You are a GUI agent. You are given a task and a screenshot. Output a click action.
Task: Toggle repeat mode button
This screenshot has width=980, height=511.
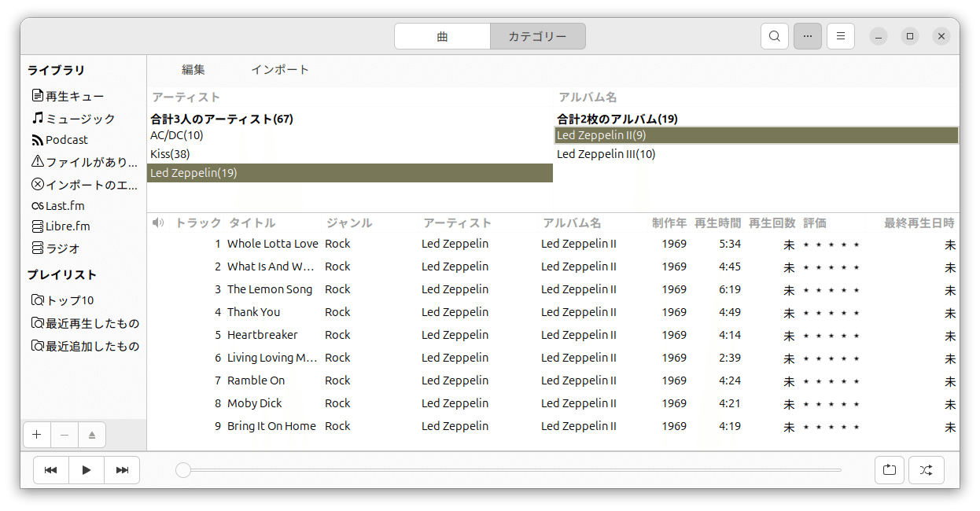click(x=890, y=470)
